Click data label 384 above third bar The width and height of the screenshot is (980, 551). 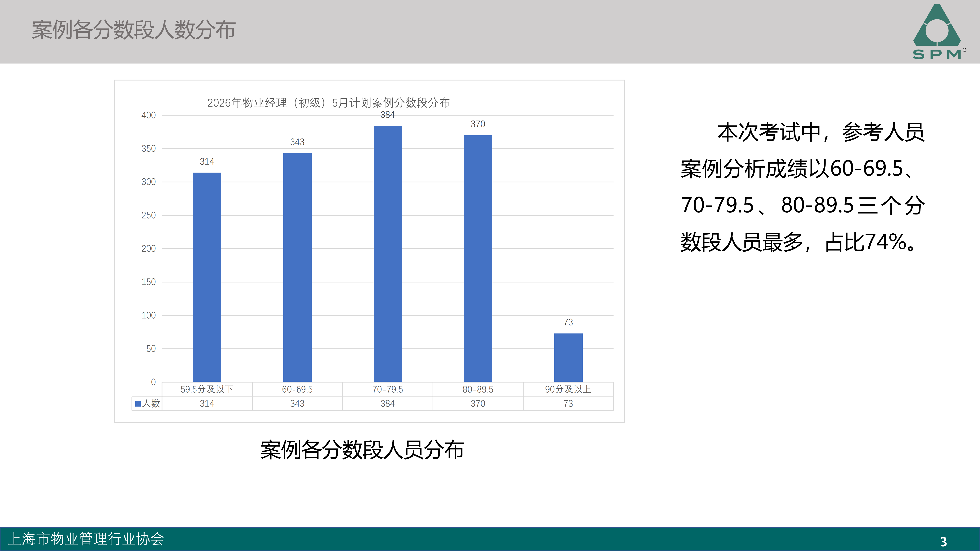(388, 115)
